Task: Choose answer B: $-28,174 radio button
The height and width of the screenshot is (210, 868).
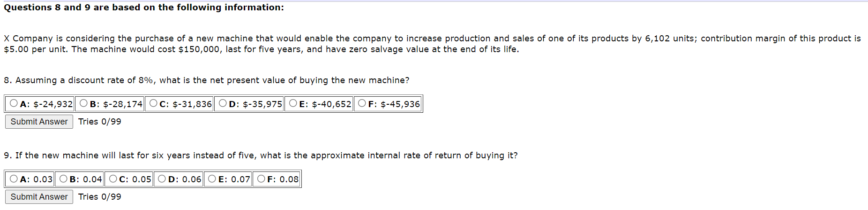Action: pos(83,103)
